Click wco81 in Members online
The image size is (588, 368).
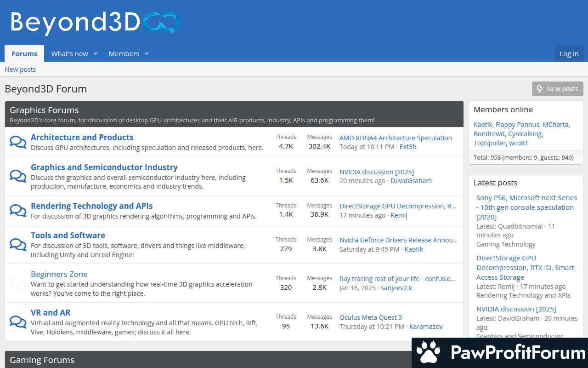pyautogui.click(x=519, y=143)
